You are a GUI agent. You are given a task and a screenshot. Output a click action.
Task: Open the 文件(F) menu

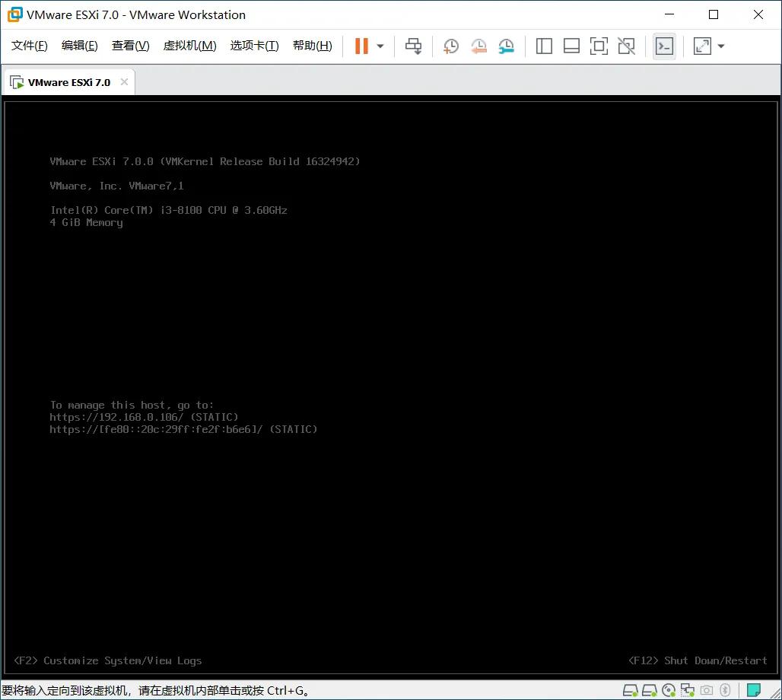pyautogui.click(x=30, y=46)
